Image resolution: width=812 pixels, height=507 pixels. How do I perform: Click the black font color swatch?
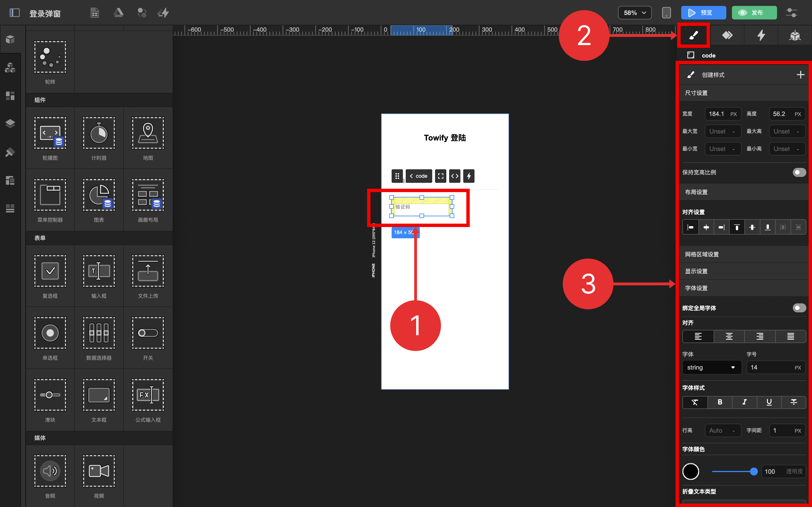[690, 472]
